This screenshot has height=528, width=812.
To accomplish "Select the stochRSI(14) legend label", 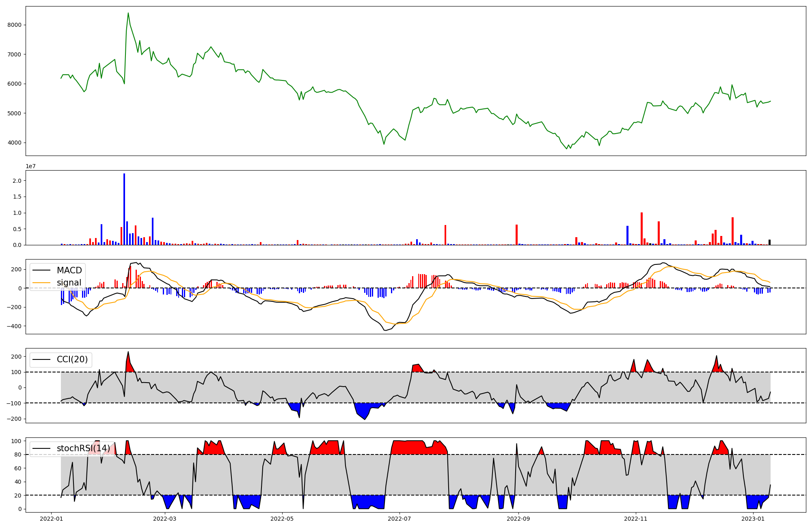I will (83, 448).
